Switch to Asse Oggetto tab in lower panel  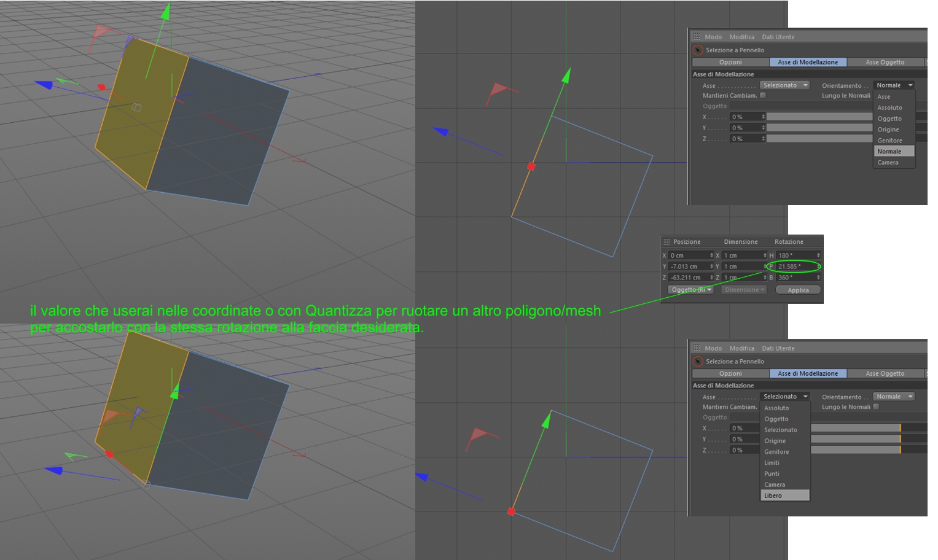coord(885,373)
